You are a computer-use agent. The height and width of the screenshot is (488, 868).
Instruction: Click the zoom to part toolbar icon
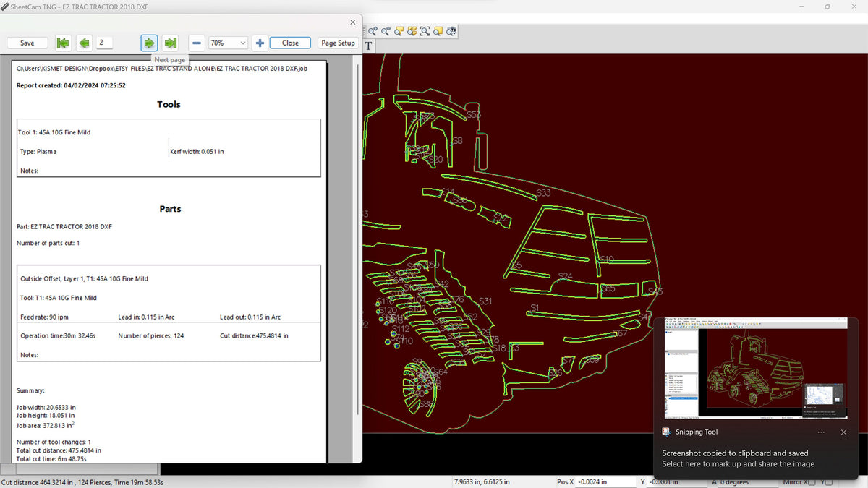(399, 31)
